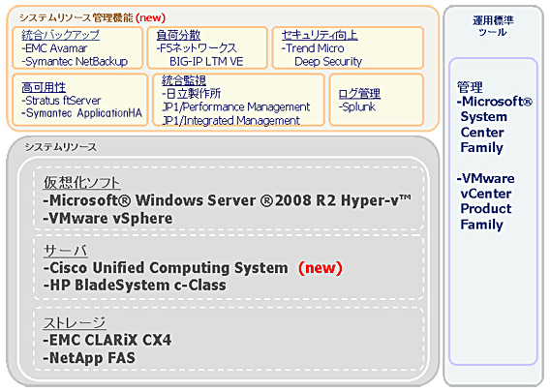This screenshot has width=550, height=392.
Task: Open the ログ管理 link
Action: [359, 93]
